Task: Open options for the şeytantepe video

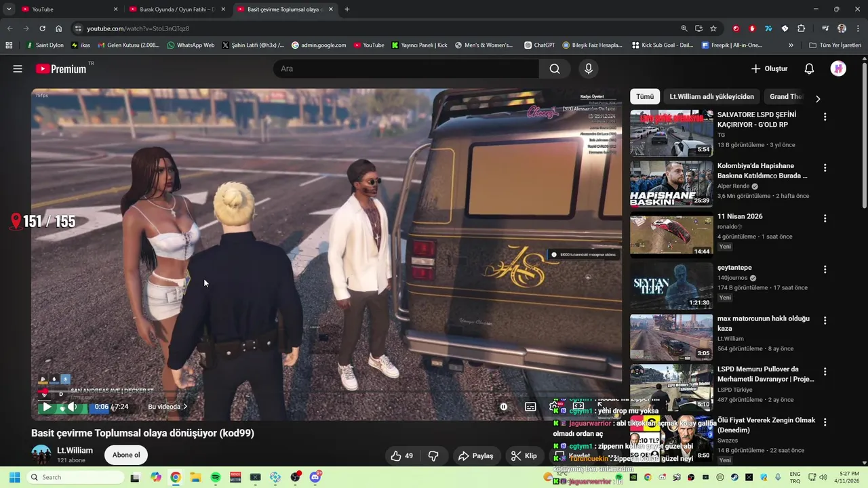Action: [x=825, y=269]
